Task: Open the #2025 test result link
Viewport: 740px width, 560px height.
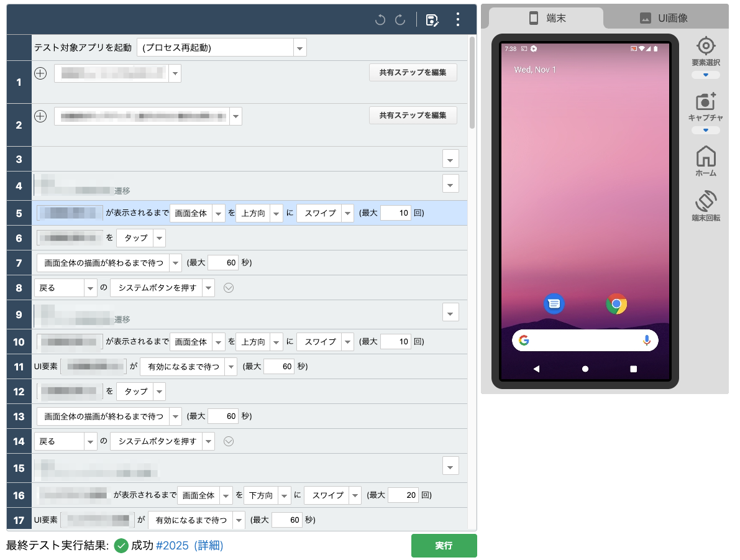Action: 172,546
